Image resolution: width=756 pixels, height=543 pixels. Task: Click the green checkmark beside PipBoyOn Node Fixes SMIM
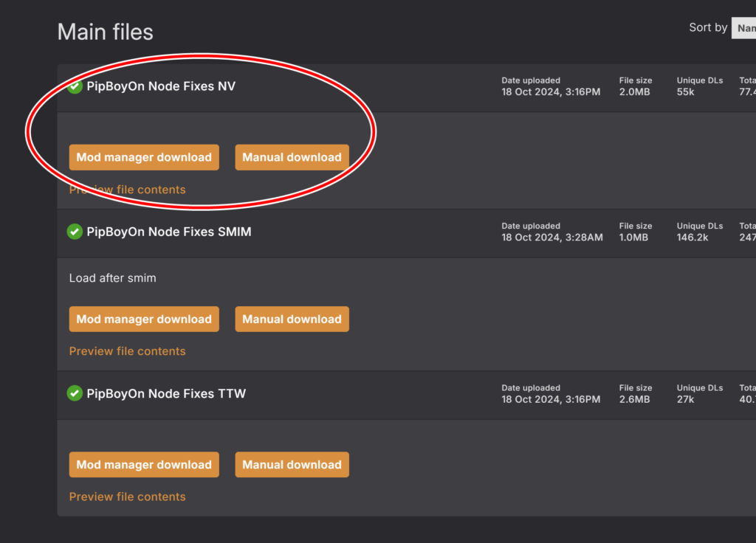[75, 232]
